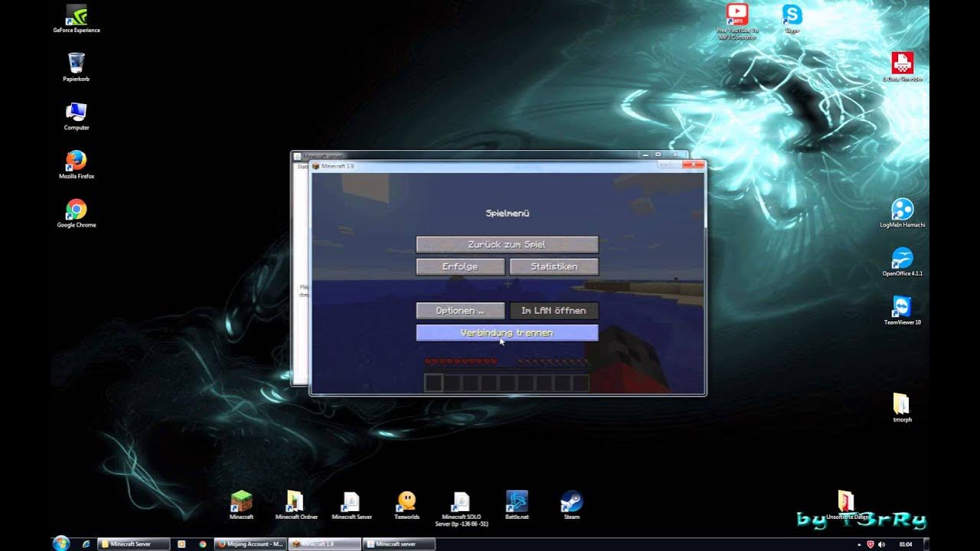
Task: Launch Teeworlds desktop shortcut
Action: click(x=407, y=505)
